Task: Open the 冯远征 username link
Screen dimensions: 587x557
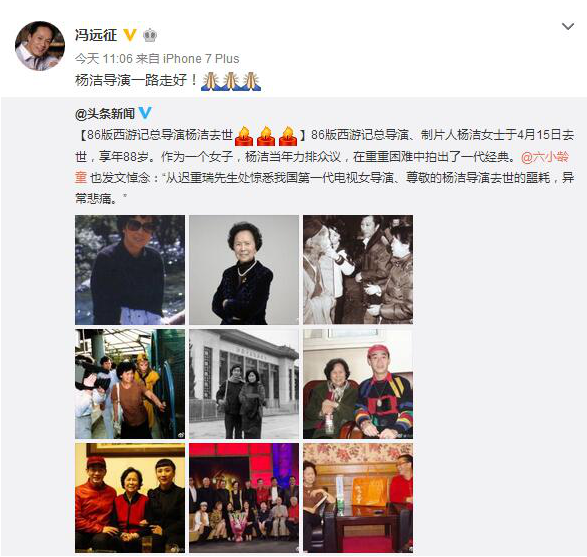Action: 96,35
